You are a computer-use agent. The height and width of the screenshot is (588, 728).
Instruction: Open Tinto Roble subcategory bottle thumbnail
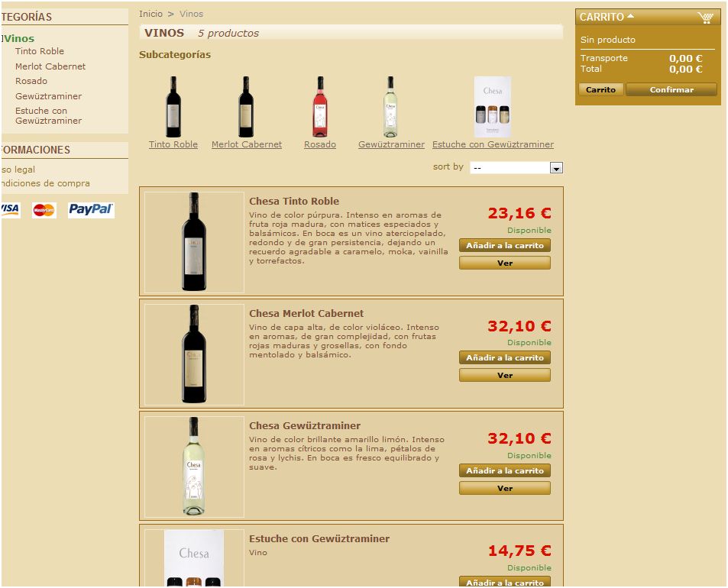tap(173, 107)
